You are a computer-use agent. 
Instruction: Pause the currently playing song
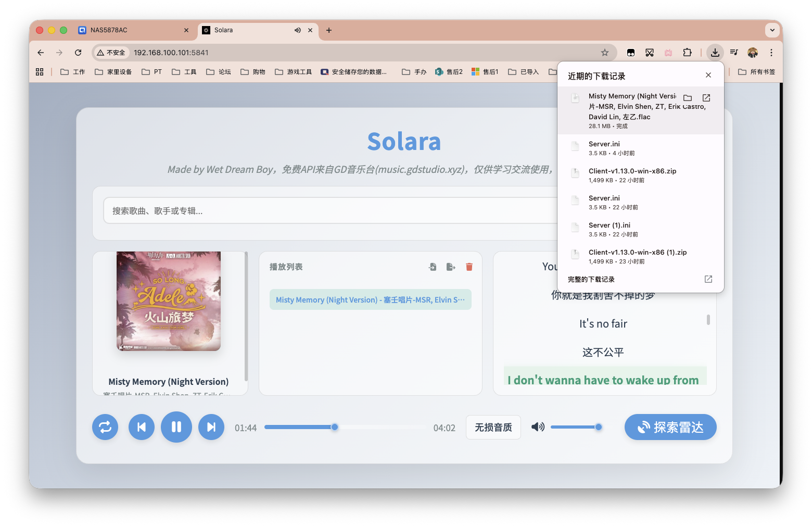click(176, 427)
